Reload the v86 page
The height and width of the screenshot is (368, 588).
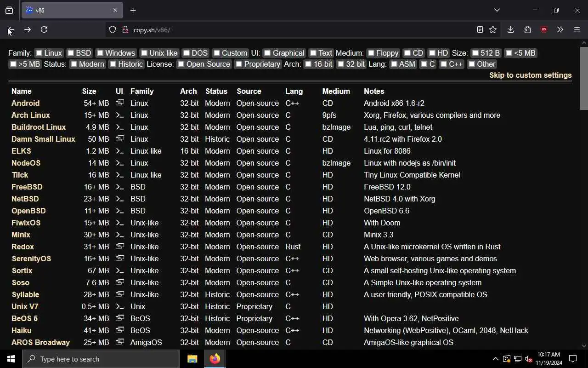44,29
